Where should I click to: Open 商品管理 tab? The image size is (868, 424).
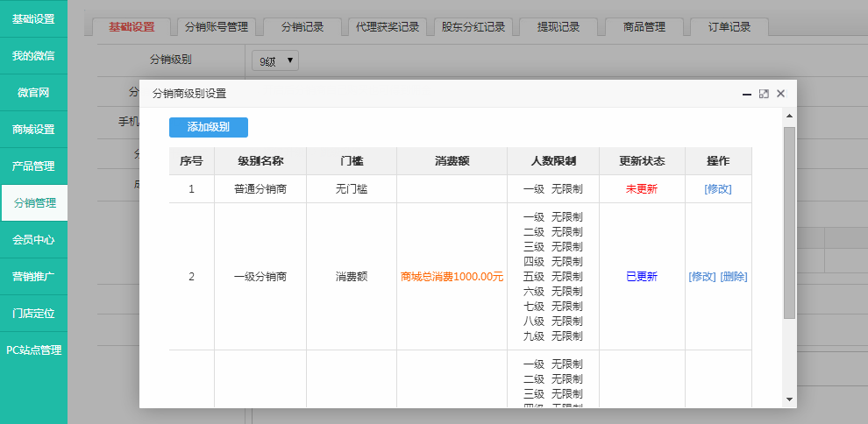tap(644, 27)
